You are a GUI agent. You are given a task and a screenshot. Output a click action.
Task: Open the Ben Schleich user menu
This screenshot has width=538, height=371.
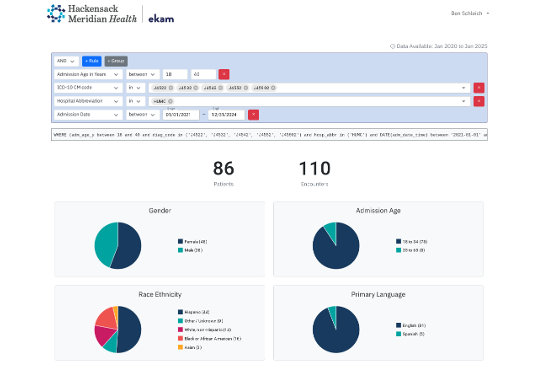tap(470, 13)
